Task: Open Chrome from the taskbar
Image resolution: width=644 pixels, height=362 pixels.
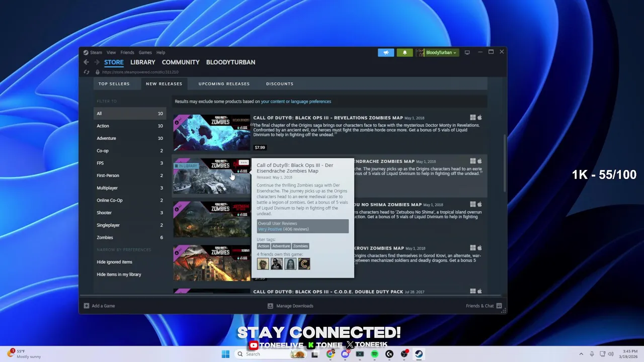Action: click(x=330, y=354)
